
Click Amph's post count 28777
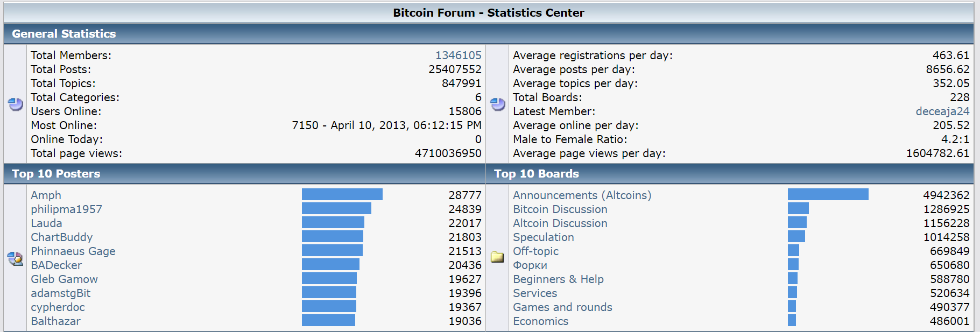tap(465, 195)
